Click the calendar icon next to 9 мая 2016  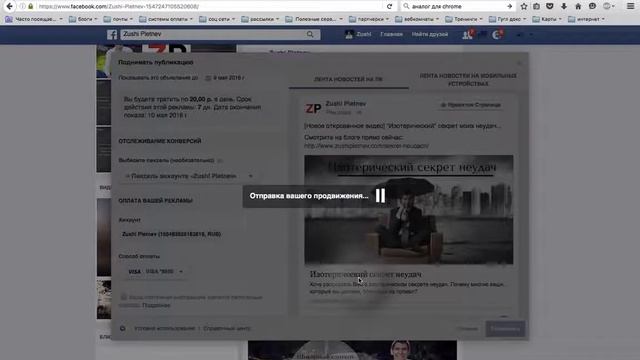click(x=208, y=78)
